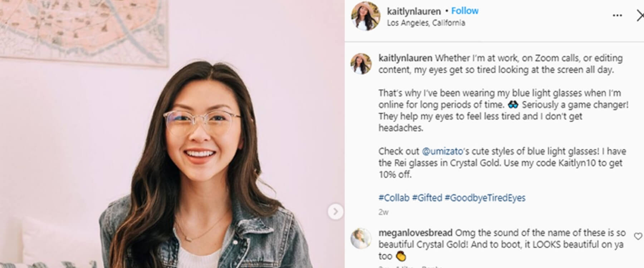Image resolution: width=644 pixels, height=268 pixels.
Task: Open the Los Angeles, California location link
Action: click(426, 23)
